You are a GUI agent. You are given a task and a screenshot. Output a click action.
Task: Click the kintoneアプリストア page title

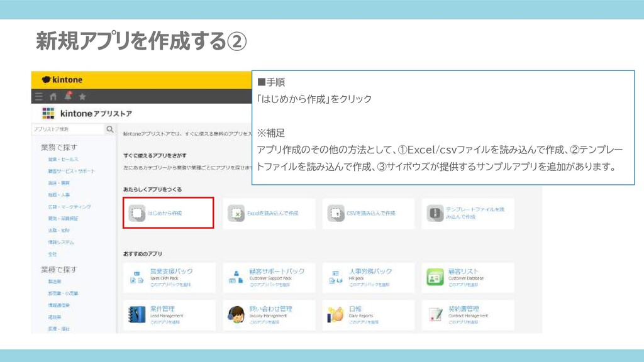[96, 113]
